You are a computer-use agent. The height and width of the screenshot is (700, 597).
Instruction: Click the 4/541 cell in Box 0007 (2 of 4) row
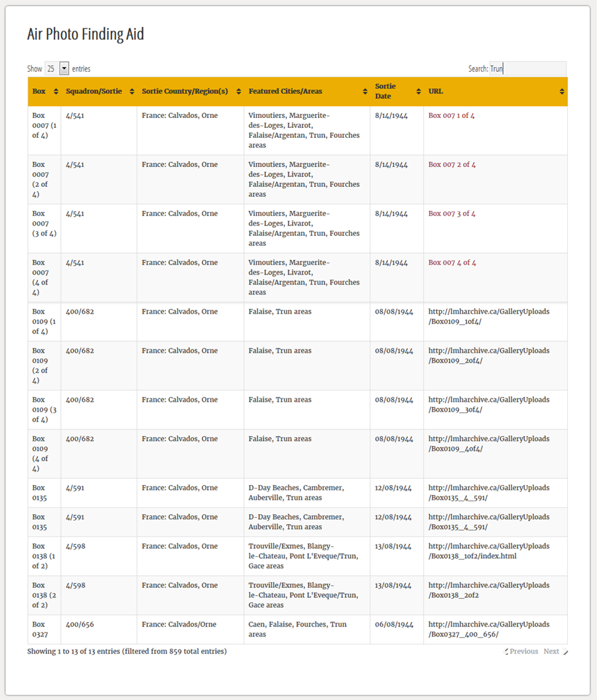99,180
